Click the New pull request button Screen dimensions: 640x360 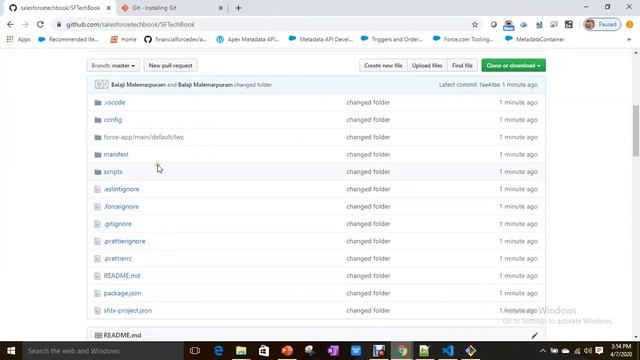(170, 65)
